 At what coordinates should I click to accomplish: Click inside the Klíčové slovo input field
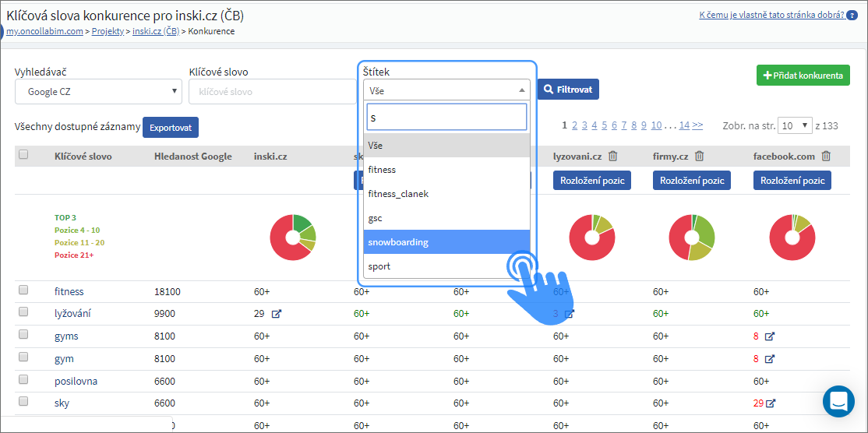point(273,92)
